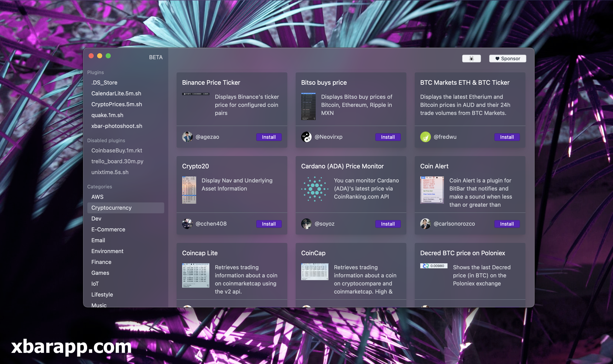Open the IoT category

pyautogui.click(x=126, y=284)
